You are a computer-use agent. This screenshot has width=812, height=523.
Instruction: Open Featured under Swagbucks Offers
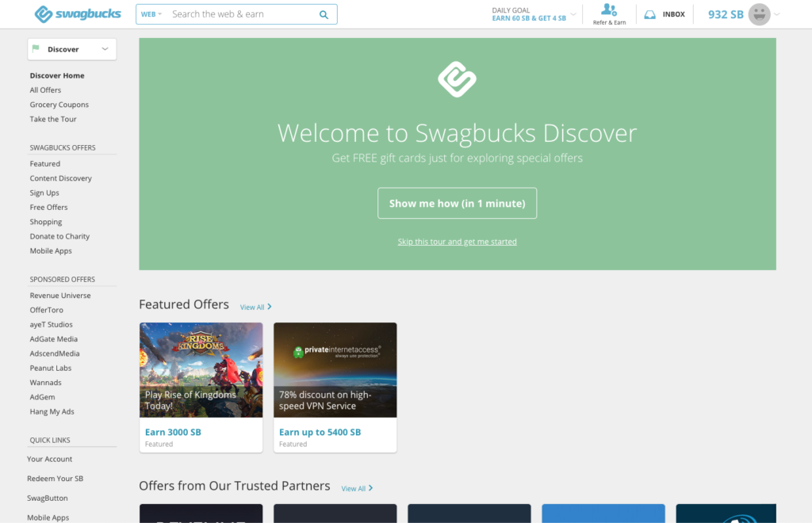tap(45, 163)
